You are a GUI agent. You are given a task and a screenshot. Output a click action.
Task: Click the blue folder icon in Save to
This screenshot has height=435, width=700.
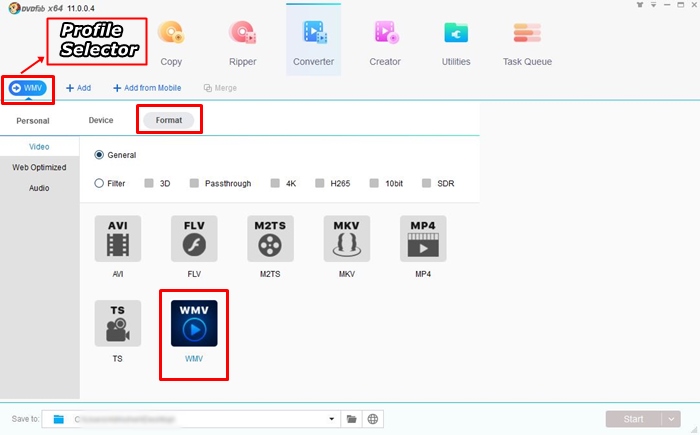point(58,419)
